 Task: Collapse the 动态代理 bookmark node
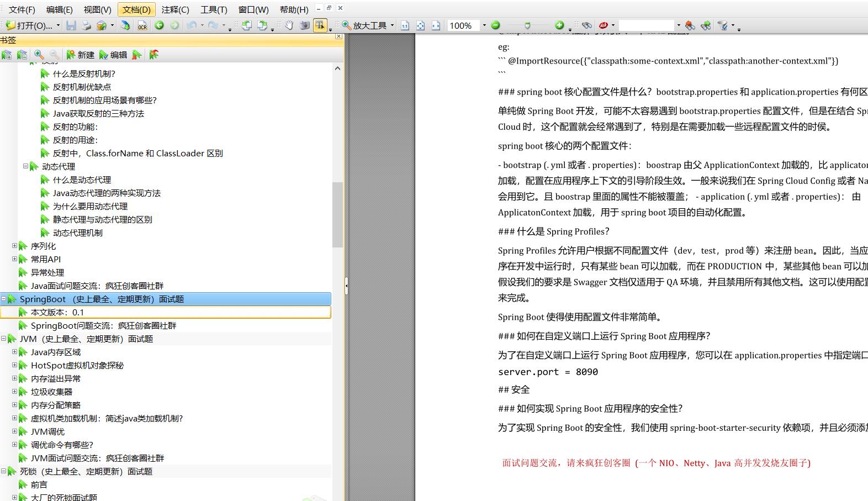[25, 166]
